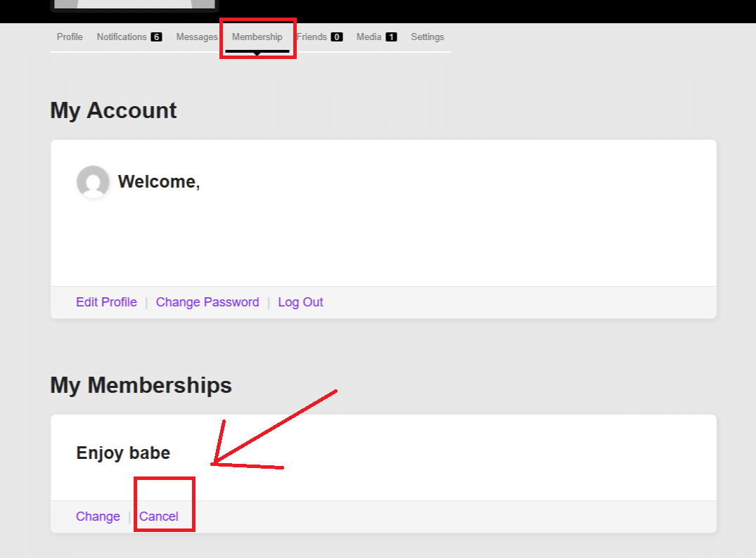Click the Friends count badge 0
The image size is (756, 558).
pos(337,37)
